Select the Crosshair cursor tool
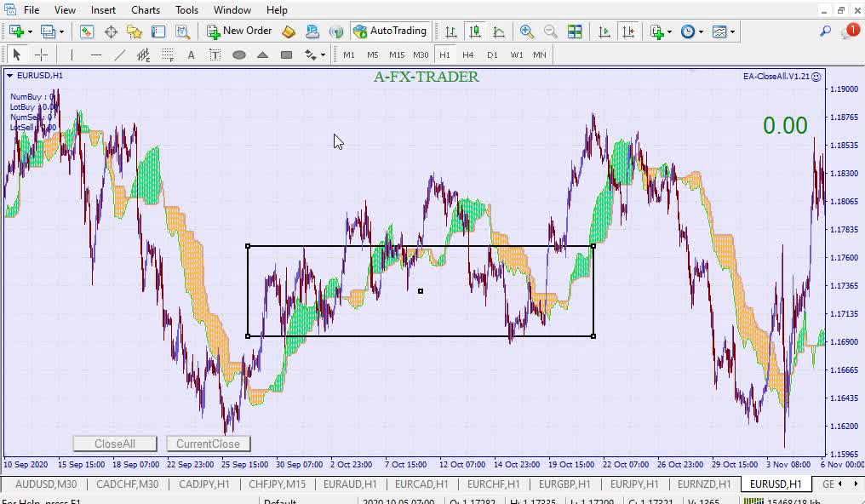Viewport: 865px width, 504px height. click(x=41, y=55)
